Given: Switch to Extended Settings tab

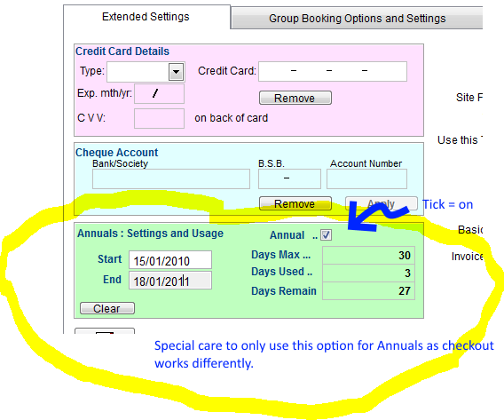Looking at the screenshot, I should click(x=146, y=17).
